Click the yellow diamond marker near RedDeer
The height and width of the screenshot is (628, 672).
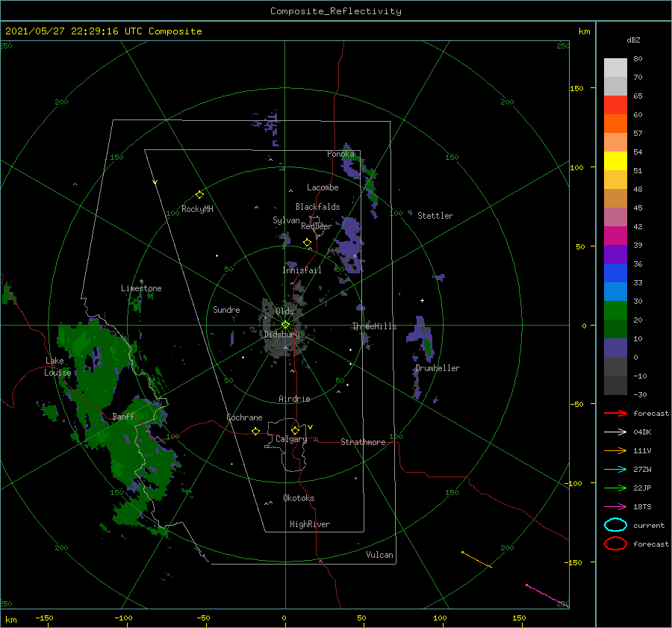307,242
